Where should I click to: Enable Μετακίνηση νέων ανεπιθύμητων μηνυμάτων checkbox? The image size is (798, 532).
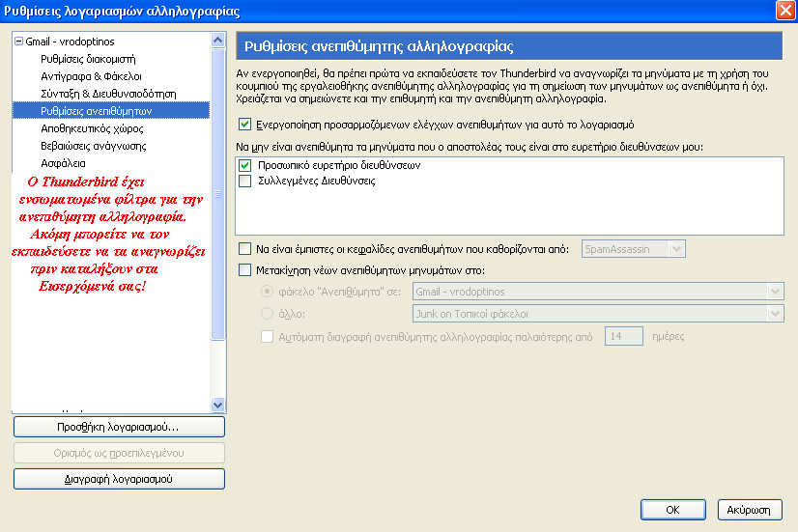click(x=244, y=270)
